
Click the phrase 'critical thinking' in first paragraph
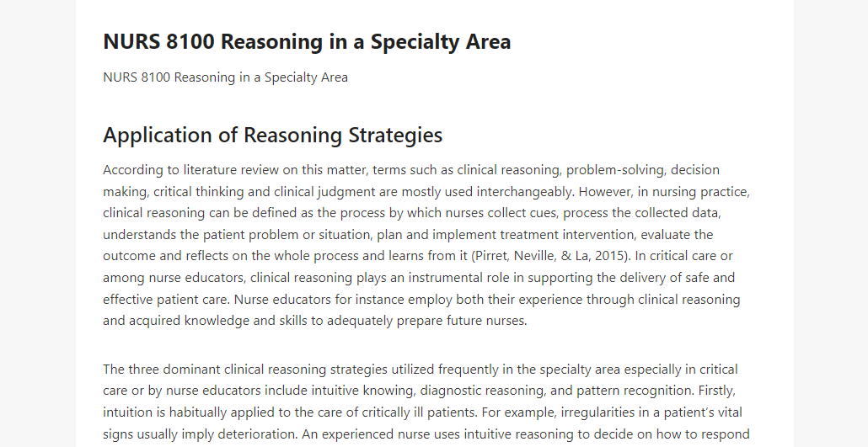point(198,191)
